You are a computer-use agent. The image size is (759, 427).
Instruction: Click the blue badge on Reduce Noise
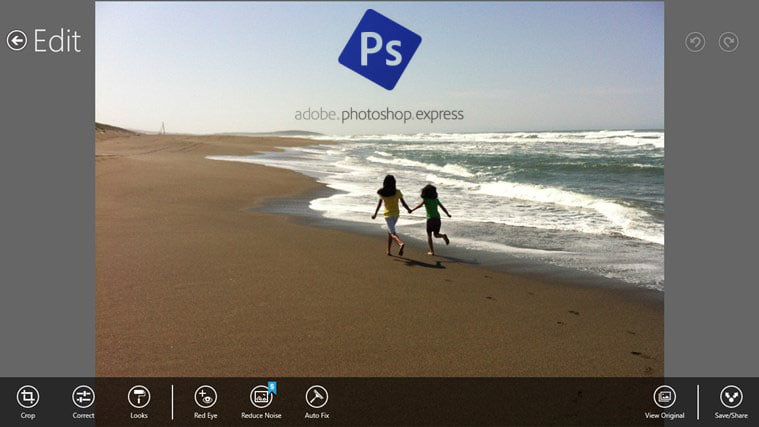click(x=272, y=387)
